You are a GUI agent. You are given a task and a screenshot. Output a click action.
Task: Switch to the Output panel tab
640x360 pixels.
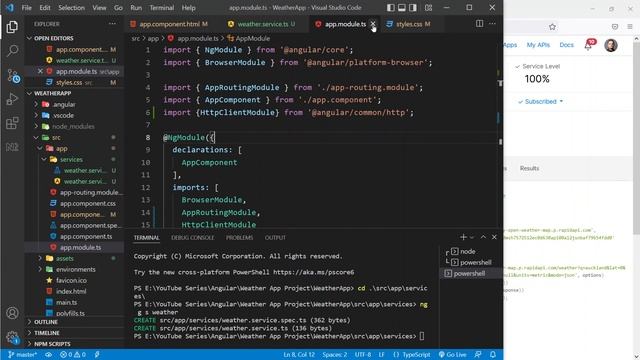(275, 238)
